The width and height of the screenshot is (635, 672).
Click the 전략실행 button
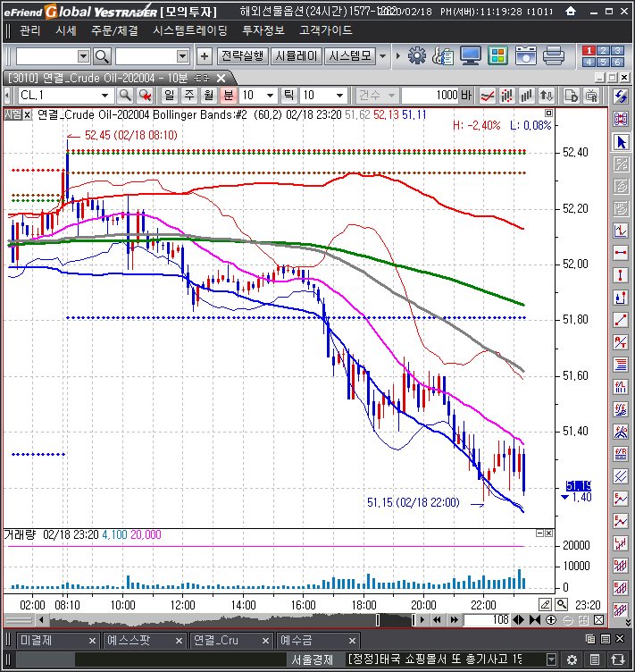click(242, 56)
